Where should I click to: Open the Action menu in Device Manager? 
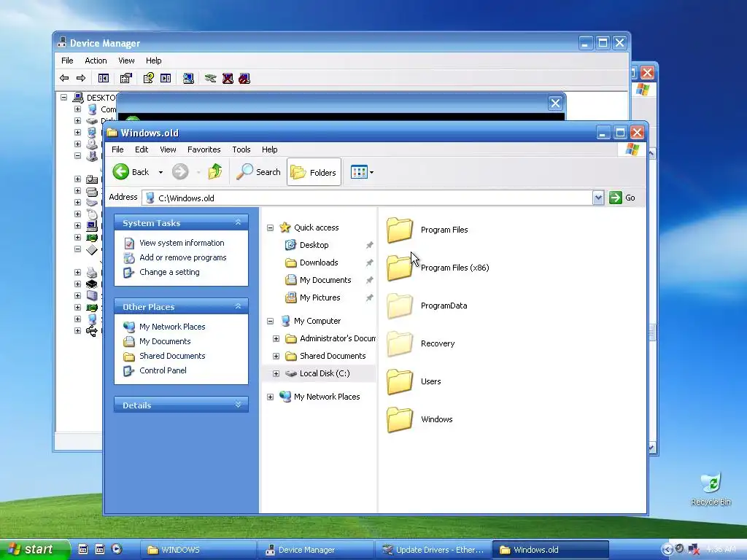pyautogui.click(x=96, y=61)
